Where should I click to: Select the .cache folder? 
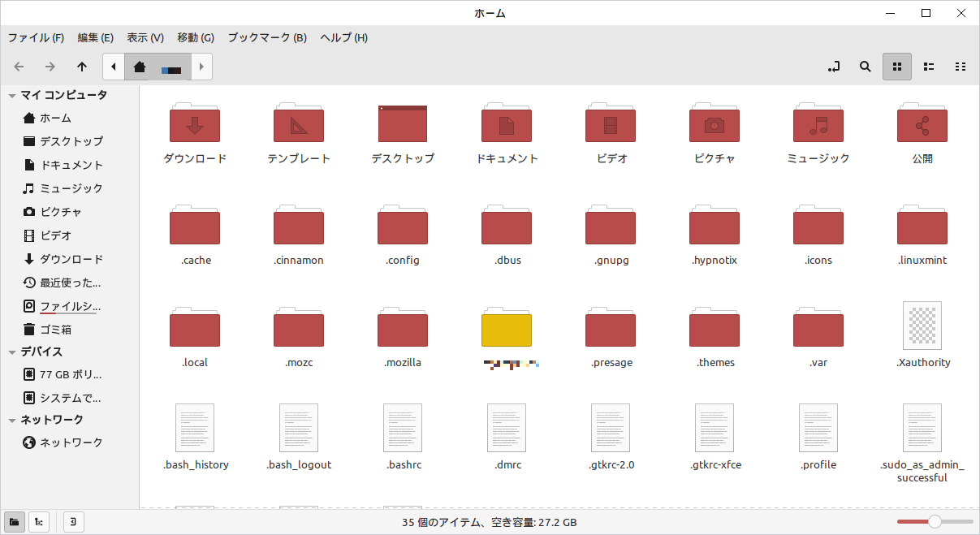(195, 225)
